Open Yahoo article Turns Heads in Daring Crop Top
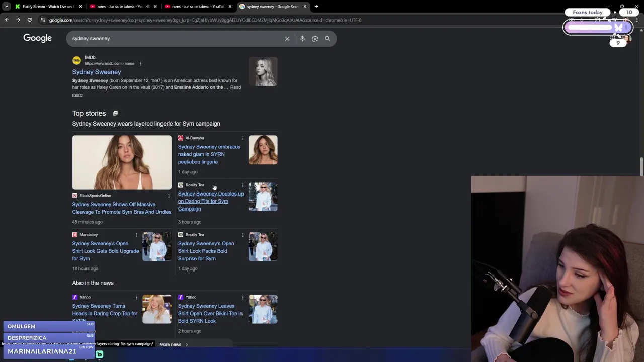 pos(105,313)
